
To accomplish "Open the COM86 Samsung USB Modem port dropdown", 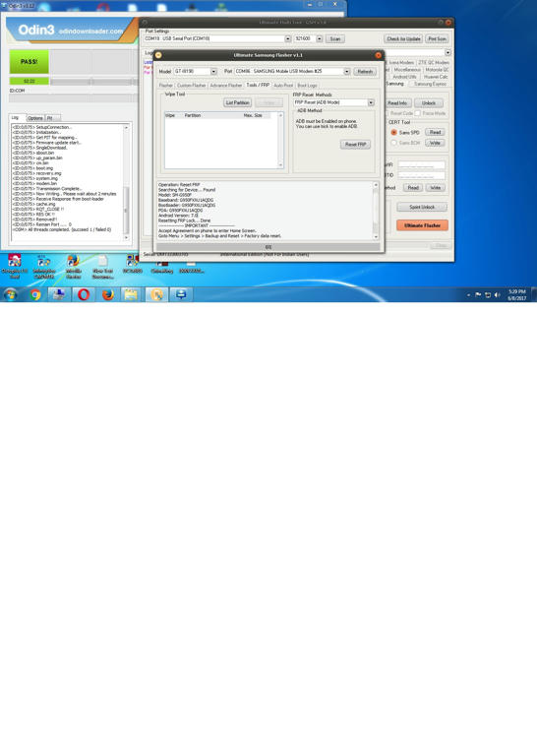I will click(x=346, y=71).
